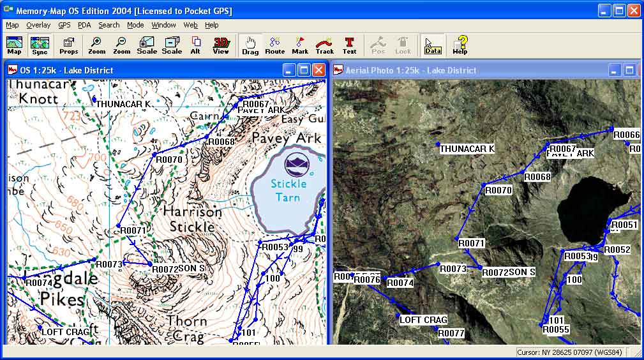Select LOFT CRAG waypoint on aerial photo
Screen dimensions: 644x360
423,320
